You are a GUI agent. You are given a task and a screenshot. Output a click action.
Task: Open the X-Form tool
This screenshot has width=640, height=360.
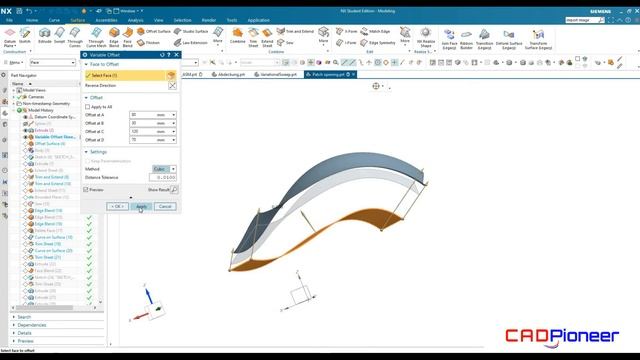pos(347,31)
